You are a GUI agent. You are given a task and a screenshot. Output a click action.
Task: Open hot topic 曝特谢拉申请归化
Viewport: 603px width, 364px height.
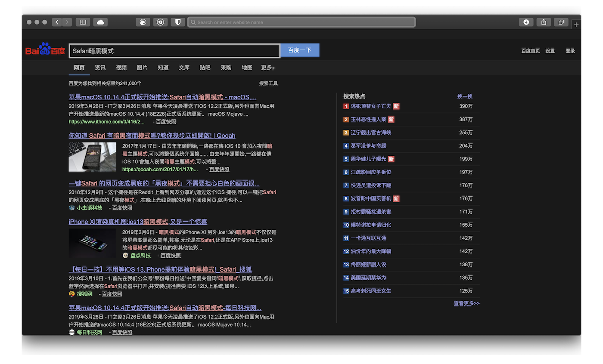click(x=371, y=225)
